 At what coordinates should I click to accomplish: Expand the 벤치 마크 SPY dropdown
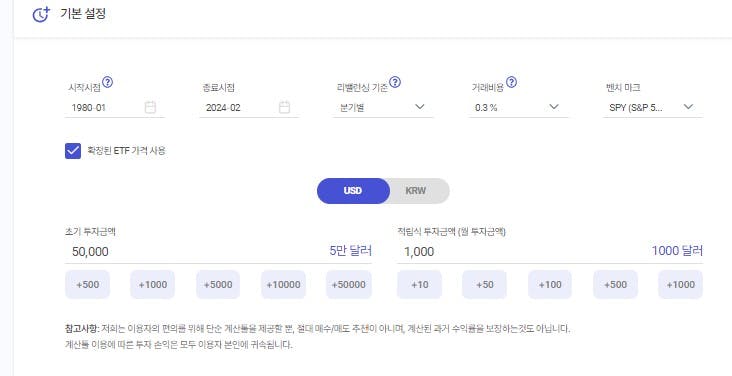(653, 107)
